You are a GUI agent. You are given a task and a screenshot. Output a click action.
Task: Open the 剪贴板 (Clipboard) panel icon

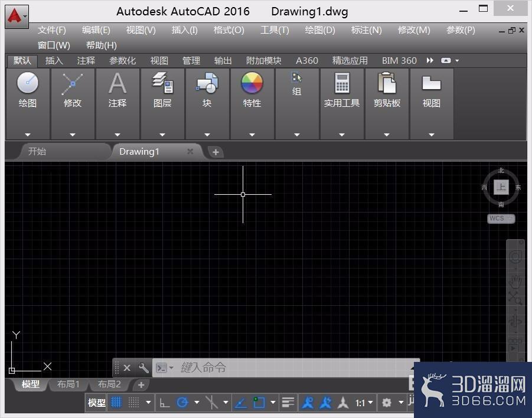click(387, 83)
